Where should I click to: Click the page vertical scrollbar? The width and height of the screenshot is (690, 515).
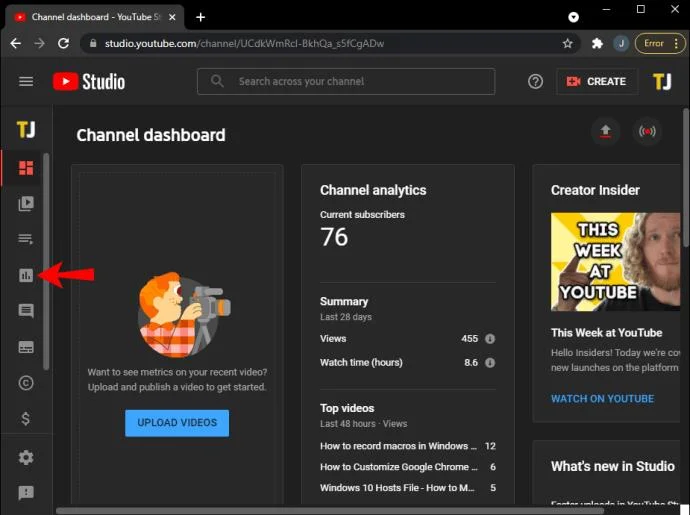(686, 177)
